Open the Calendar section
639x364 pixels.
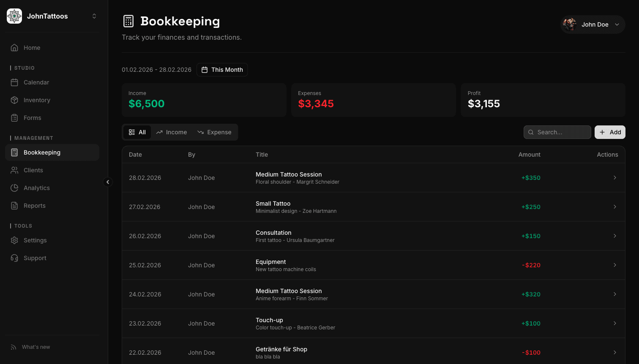coord(36,82)
